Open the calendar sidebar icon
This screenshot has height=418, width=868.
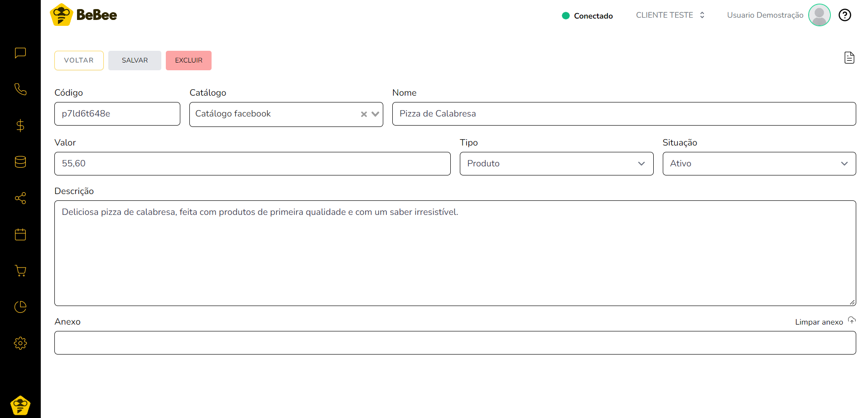(20, 234)
